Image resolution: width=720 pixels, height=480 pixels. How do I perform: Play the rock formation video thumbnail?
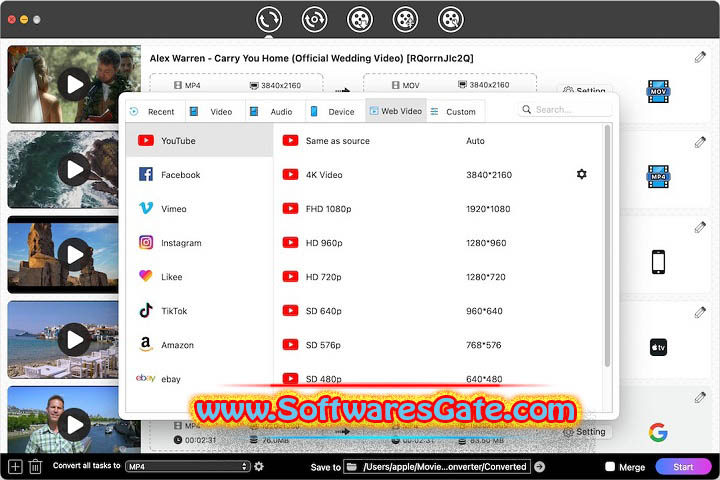click(x=74, y=254)
